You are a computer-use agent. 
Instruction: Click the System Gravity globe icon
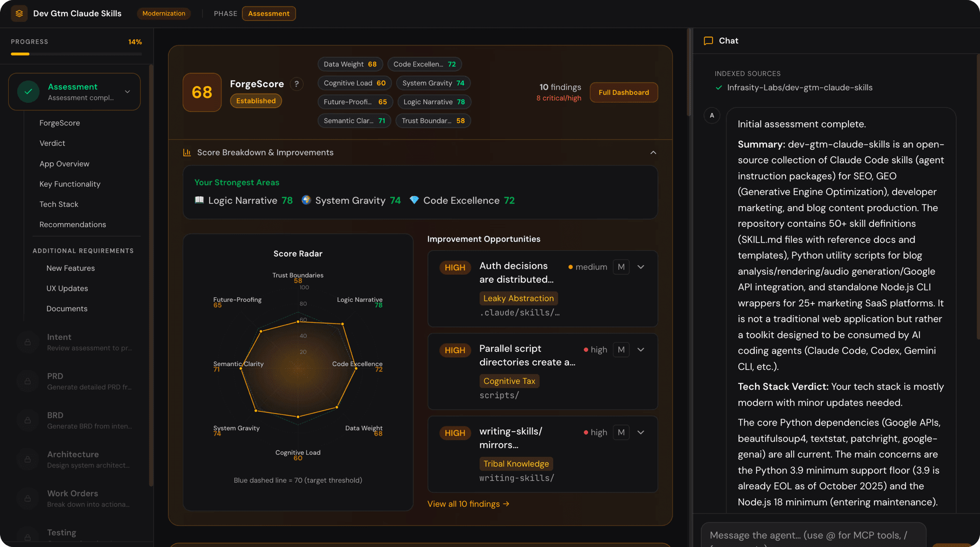(x=306, y=200)
